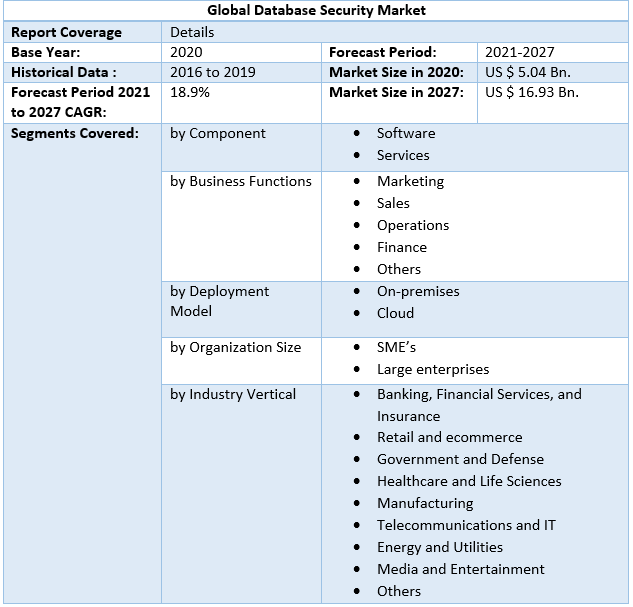Select the Media and Entertainment item
The width and height of the screenshot is (633, 607).
point(460,569)
